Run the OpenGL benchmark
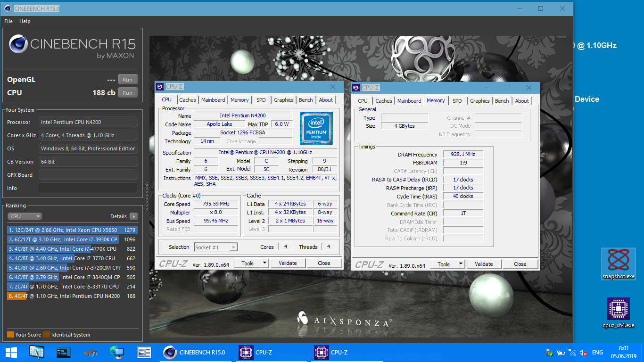The image size is (644, 362). pos(128,80)
